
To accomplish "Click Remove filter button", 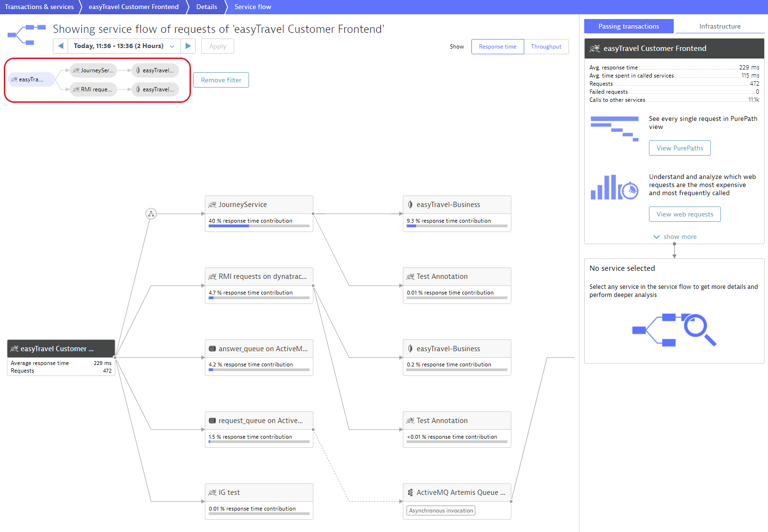I will click(x=221, y=80).
